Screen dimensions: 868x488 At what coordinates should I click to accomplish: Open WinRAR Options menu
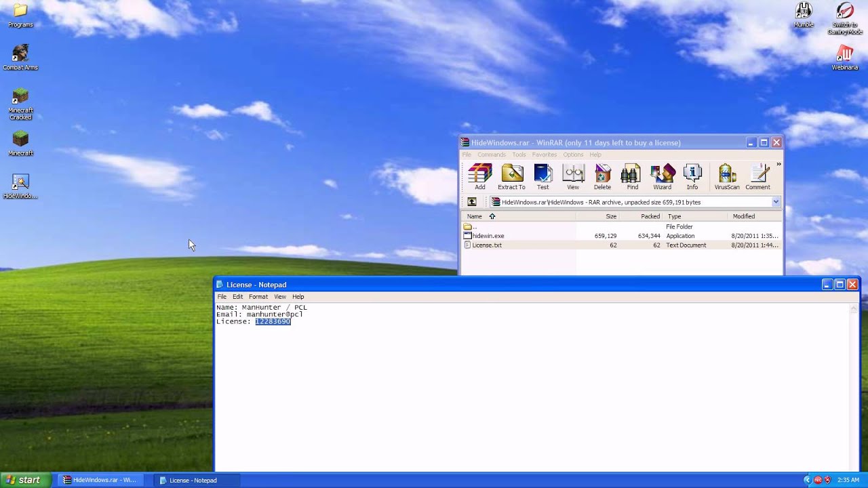[x=573, y=155]
